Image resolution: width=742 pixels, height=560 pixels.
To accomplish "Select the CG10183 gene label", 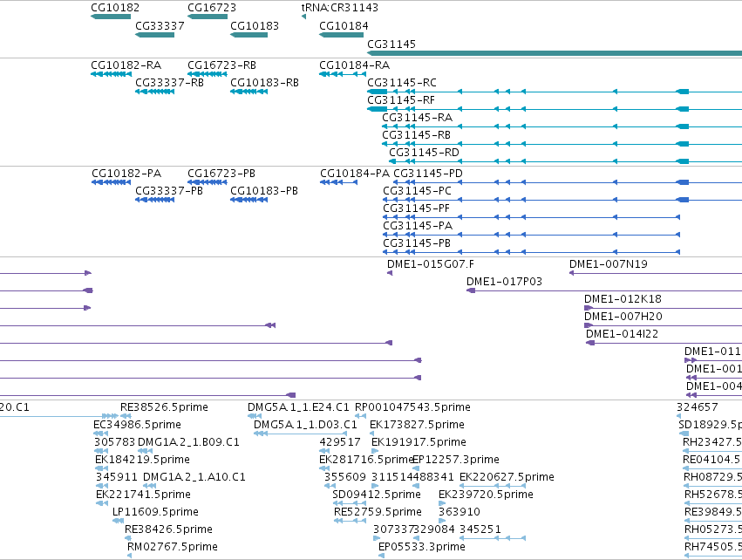I will click(x=255, y=26).
